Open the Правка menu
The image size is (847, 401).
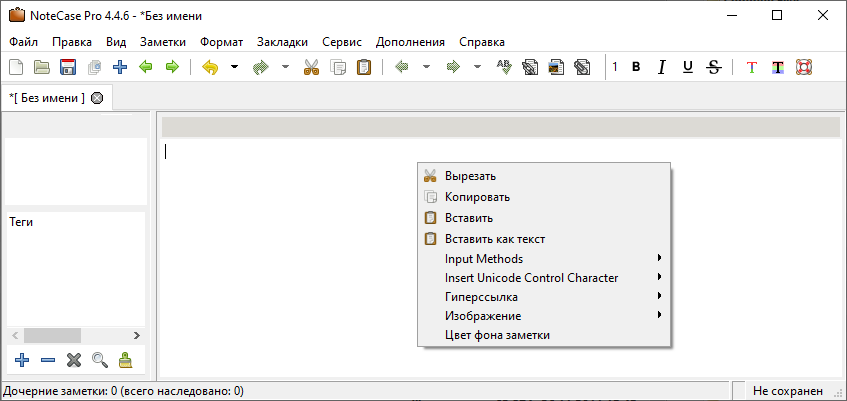pos(72,42)
